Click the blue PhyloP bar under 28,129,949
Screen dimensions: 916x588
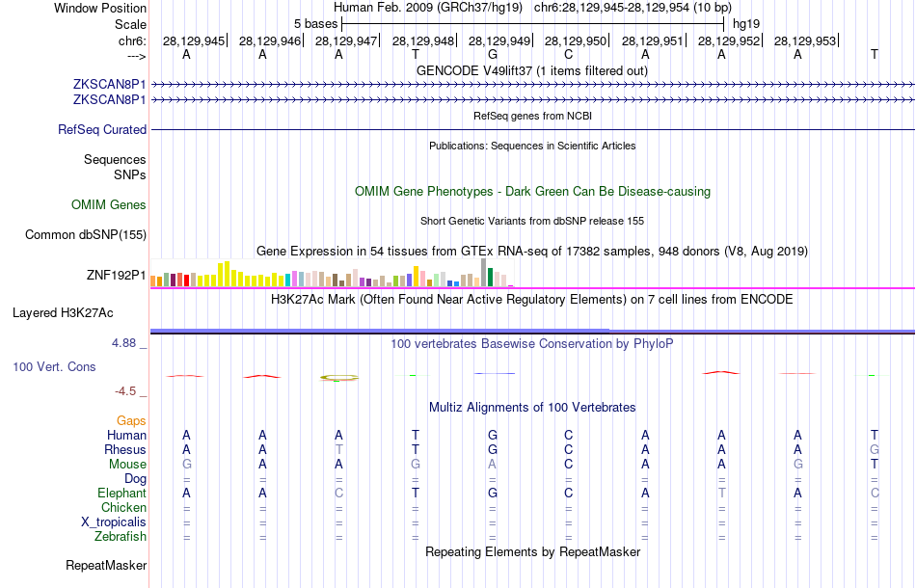(x=495, y=373)
